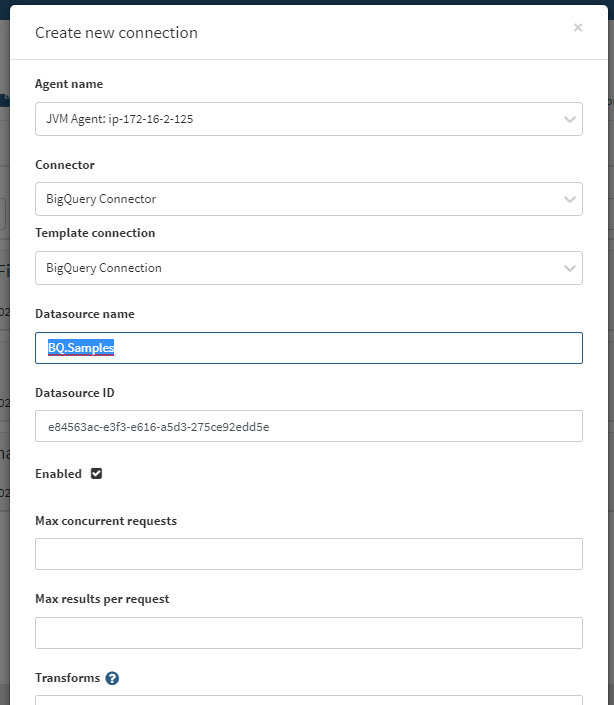Toggle the Enabled checkbox
The width and height of the screenshot is (614, 705).
pyautogui.click(x=97, y=474)
